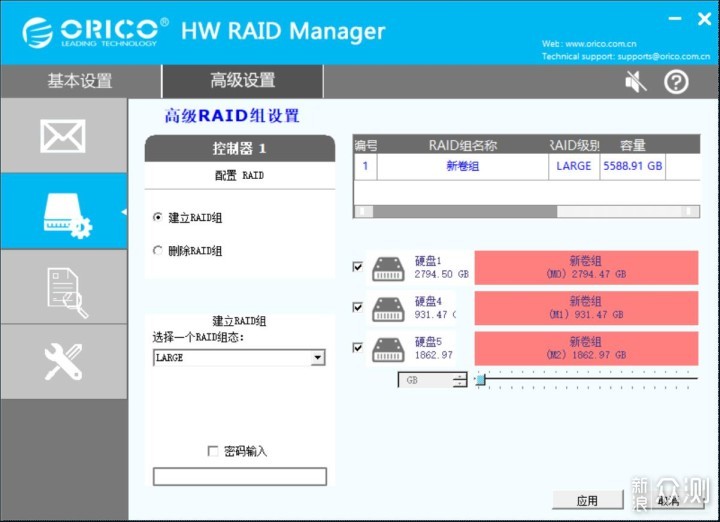Switch to the 高级设置 tab
The image size is (720, 522).
coord(242,80)
